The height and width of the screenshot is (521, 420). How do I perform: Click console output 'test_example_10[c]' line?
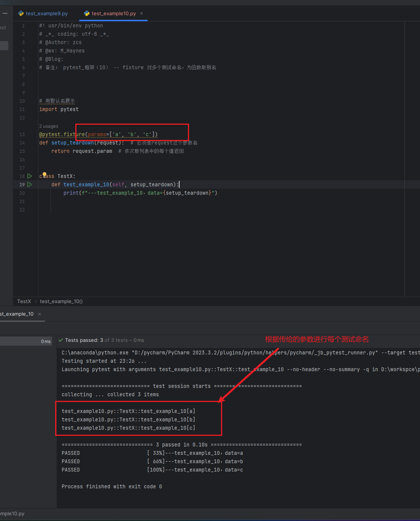[129, 428]
